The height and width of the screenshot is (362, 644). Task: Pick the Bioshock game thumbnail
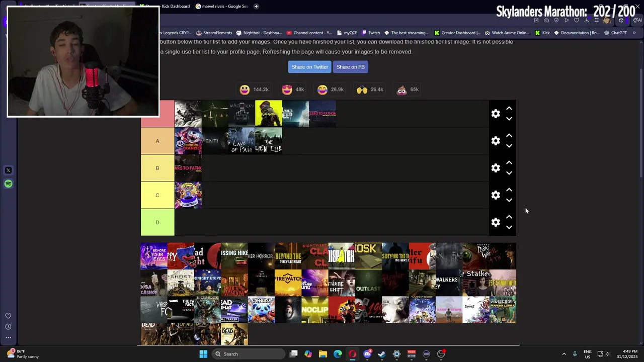point(208,310)
